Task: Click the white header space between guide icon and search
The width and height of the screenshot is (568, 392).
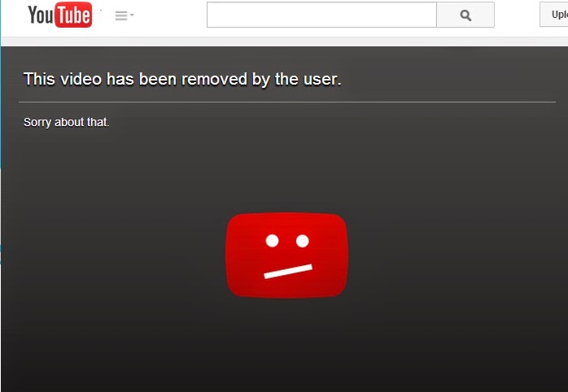Action: (170, 15)
